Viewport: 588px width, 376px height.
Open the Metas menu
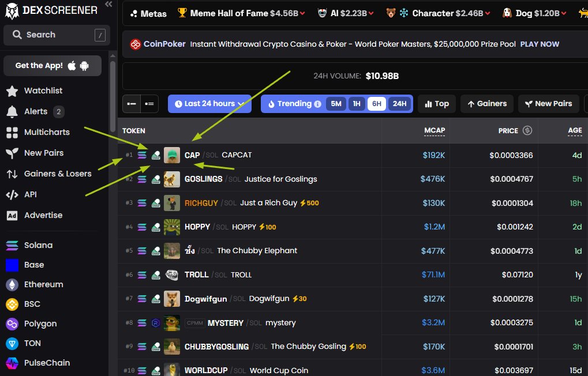pos(148,13)
